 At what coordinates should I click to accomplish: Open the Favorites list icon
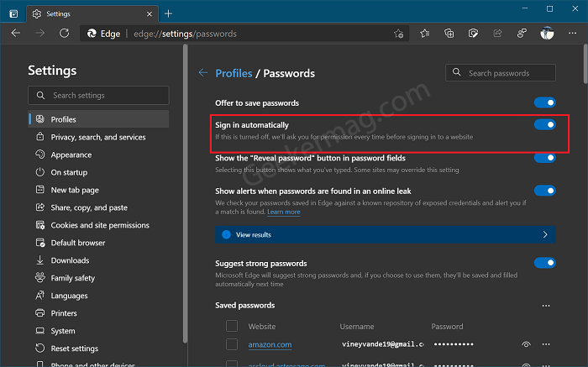[x=424, y=34]
